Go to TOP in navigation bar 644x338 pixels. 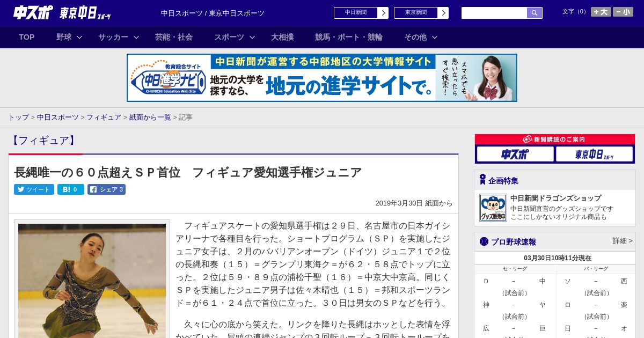coord(27,37)
